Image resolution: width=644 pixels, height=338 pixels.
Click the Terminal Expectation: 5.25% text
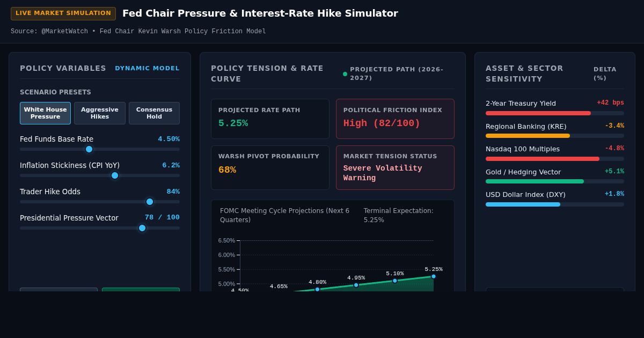(399, 215)
